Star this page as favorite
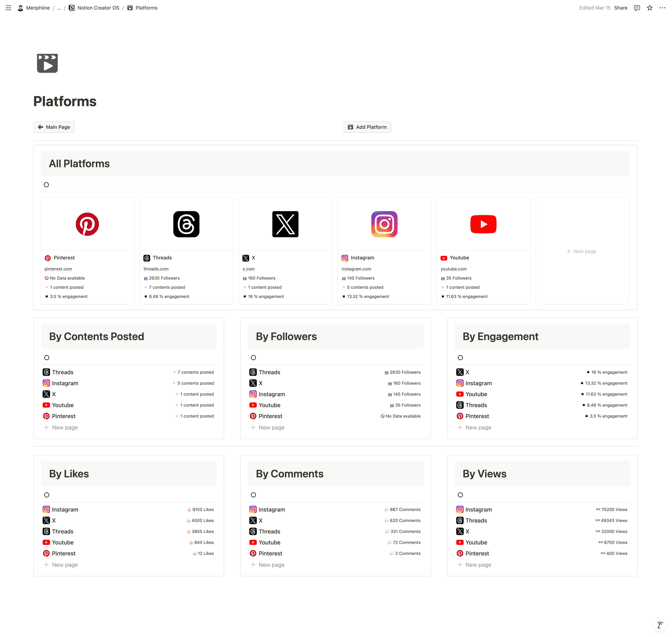The width and height of the screenshot is (672, 637). tap(649, 8)
